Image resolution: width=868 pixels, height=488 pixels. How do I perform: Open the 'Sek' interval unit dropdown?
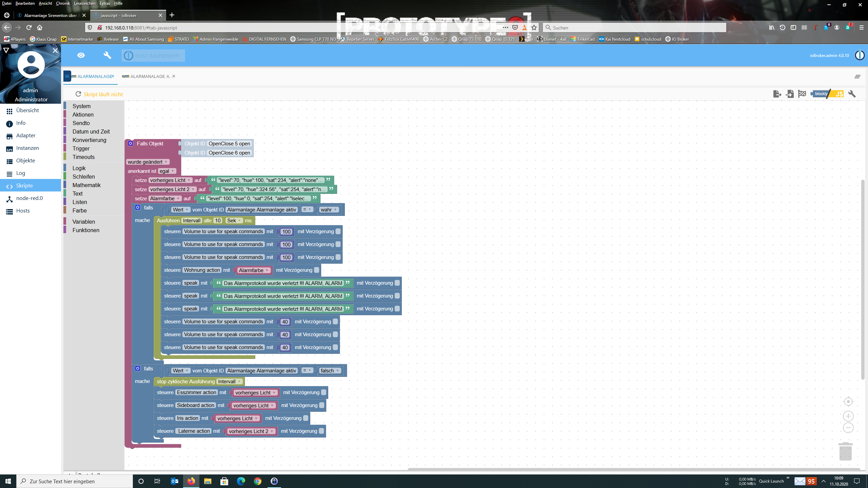234,220
